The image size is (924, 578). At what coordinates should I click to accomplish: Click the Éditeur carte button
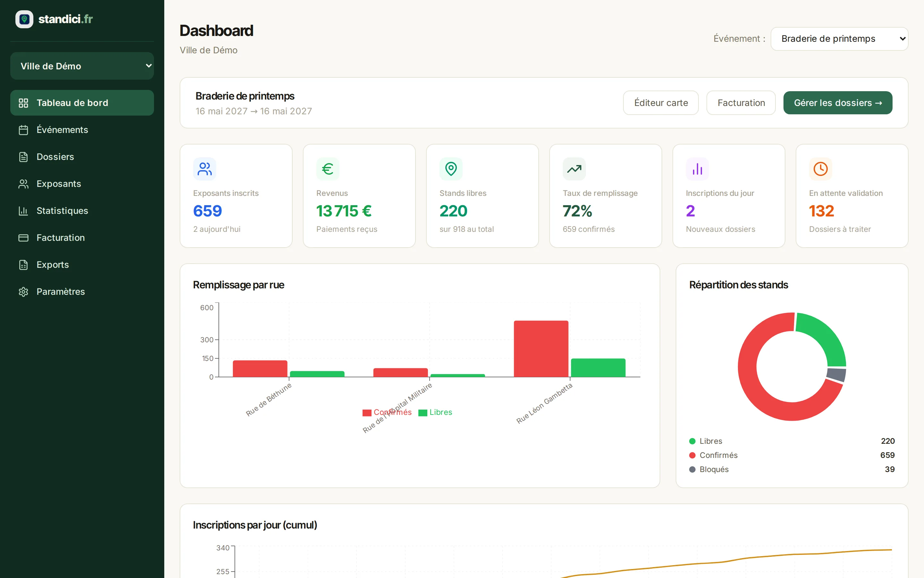point(661,103)
